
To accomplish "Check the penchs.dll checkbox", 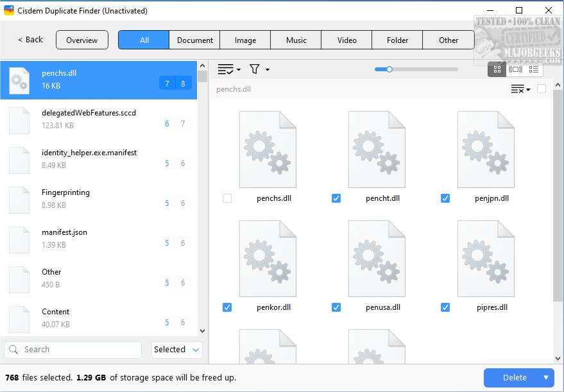I will (x=227, y=198).
